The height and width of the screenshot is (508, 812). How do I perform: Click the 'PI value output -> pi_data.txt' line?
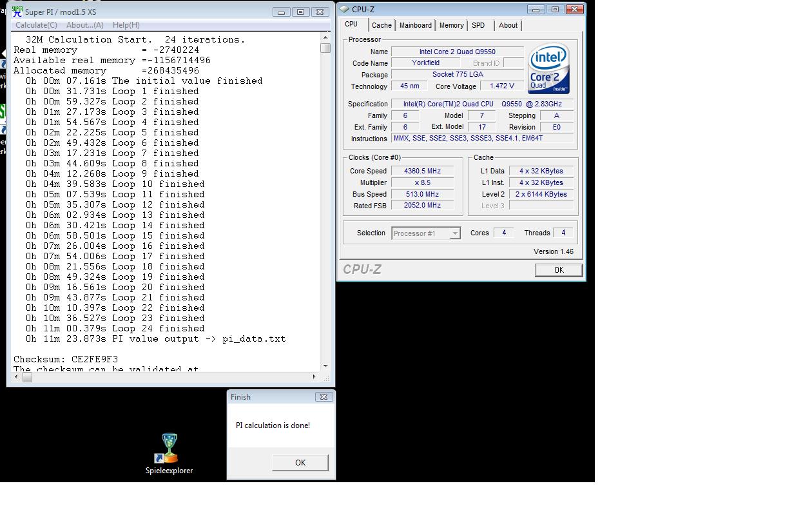tap(155, 338)
